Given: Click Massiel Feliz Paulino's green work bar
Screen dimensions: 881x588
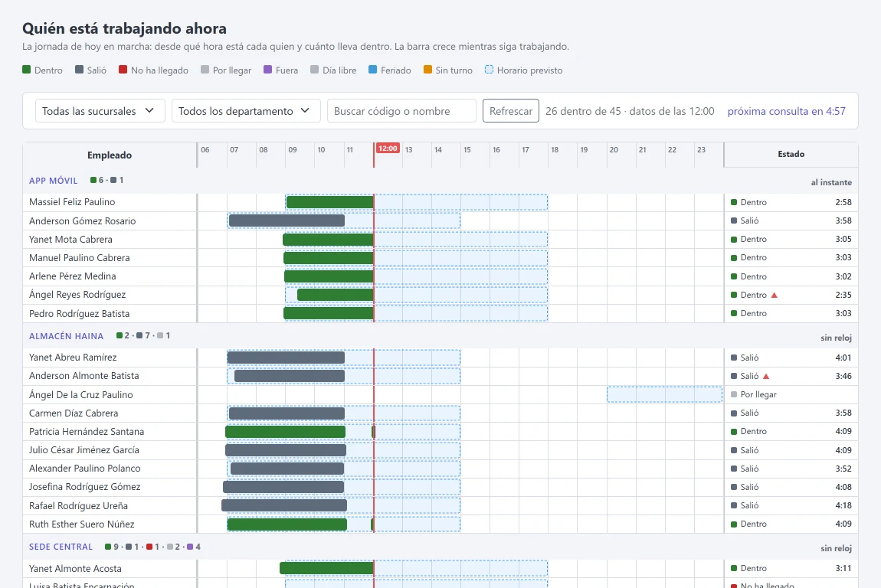Looking at the screenshot, I should (330, 202).
